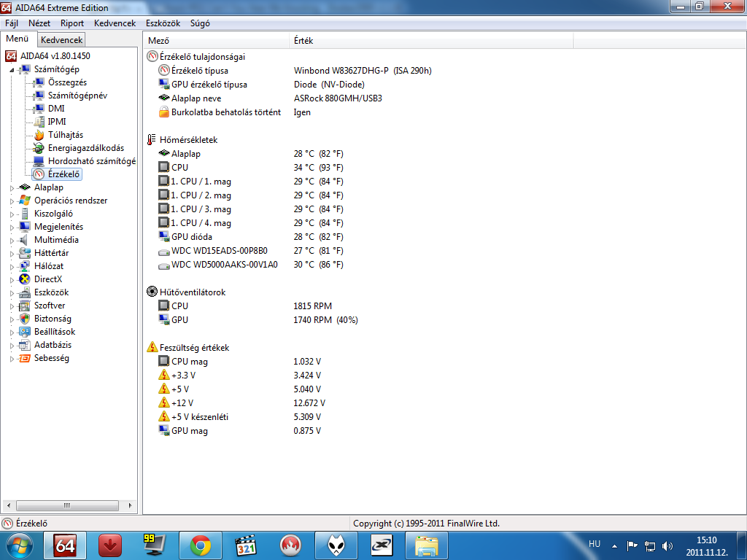Click the Hűtőventilátorok fan icon

152,292
